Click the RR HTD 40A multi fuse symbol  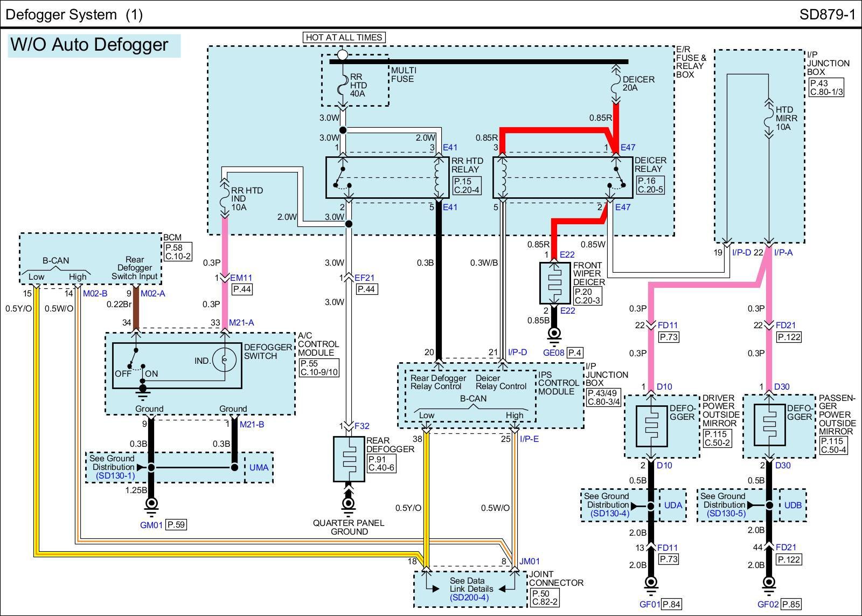(343, 86)
